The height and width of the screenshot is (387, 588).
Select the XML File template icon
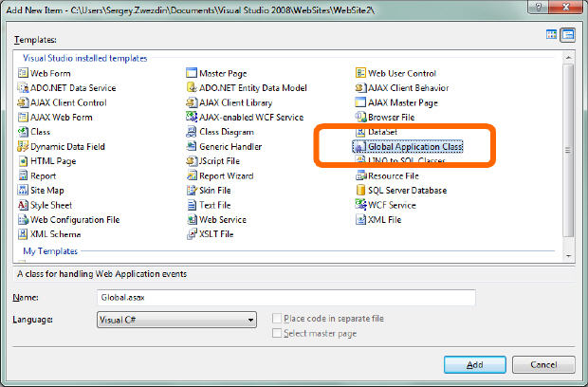coord(360,219)
